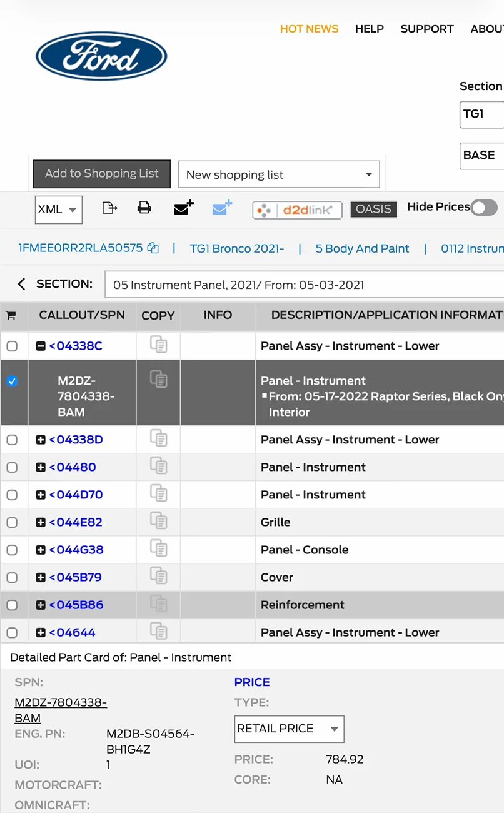Viewport: 504px width, 813px height.
Task: Open HOT NEWS menu
Action: [x=309, y=29]
